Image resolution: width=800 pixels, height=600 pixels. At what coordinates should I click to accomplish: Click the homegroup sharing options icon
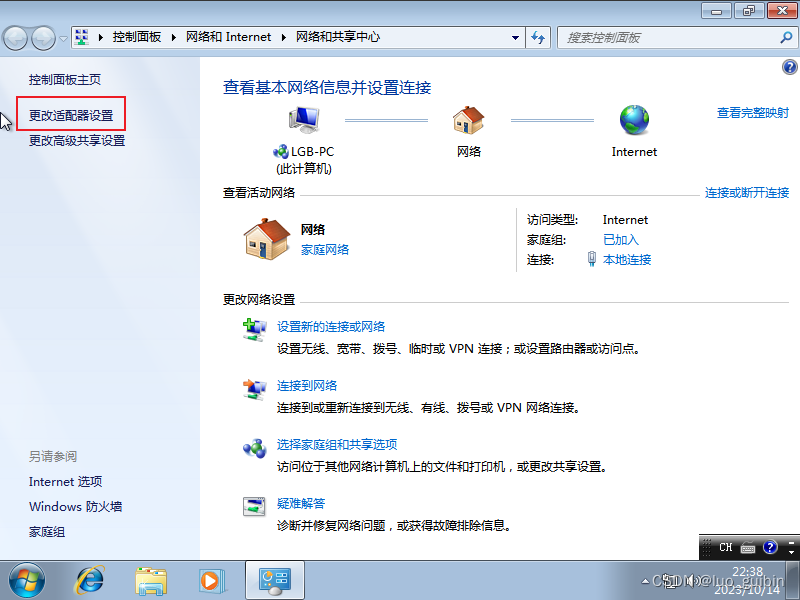pos(254,448)
